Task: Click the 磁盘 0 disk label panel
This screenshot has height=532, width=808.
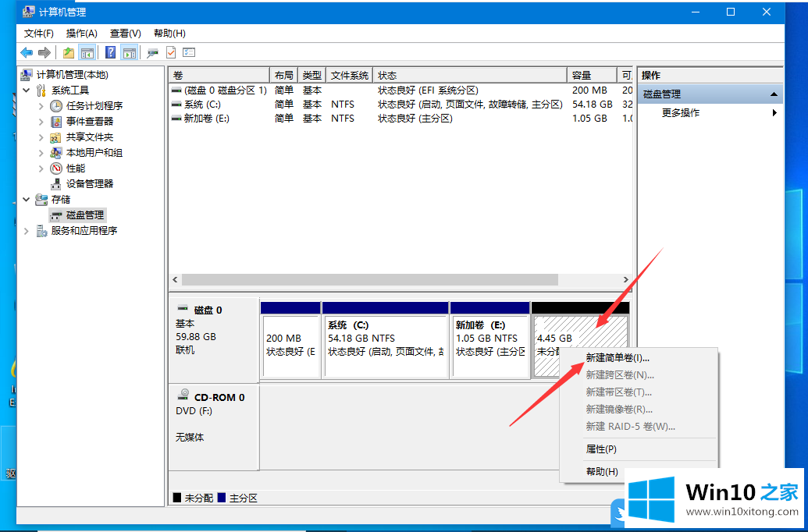Action: coord(214,340)
